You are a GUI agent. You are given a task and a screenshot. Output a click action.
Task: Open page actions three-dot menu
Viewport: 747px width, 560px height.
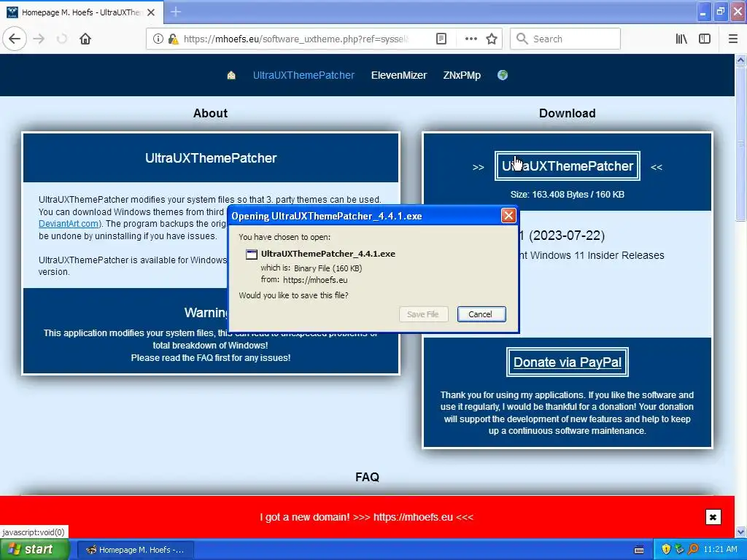click(471, 39)
